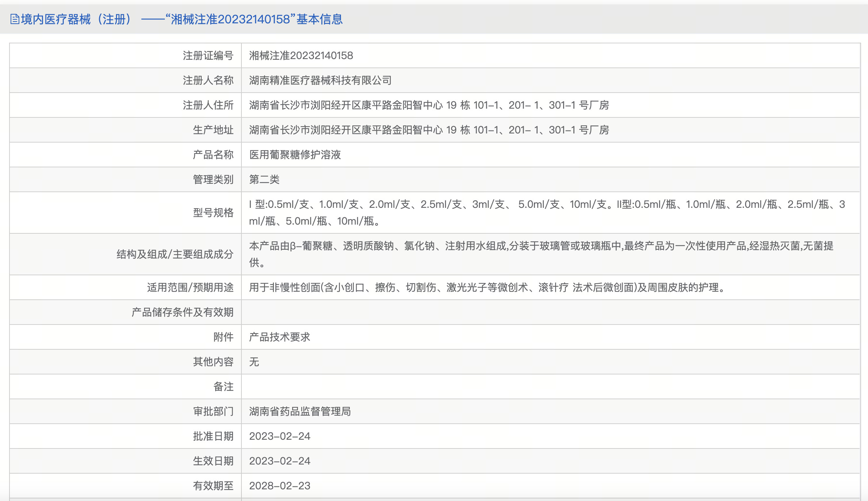The image size is (868, 501).
Task: Click the 产品储存条件及有效期 label
Action: [x=182, y=312]
